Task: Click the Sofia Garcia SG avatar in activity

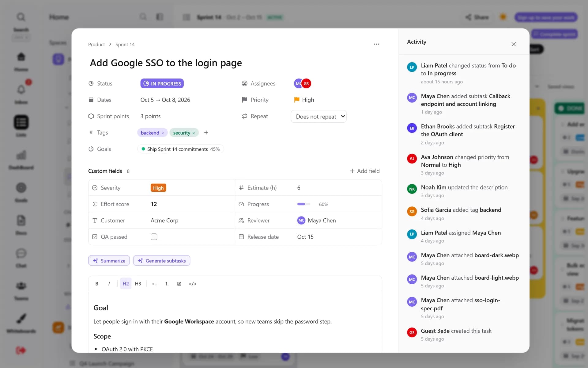Action: (x=412, y=212)
